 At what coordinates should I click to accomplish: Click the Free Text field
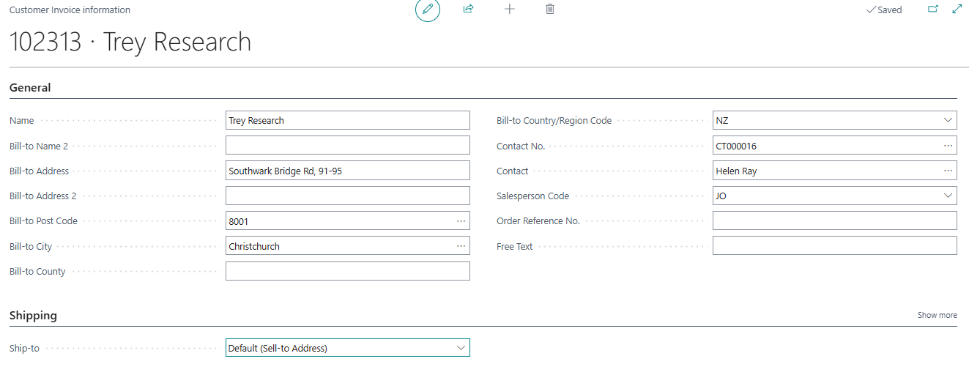coord(835,246)
